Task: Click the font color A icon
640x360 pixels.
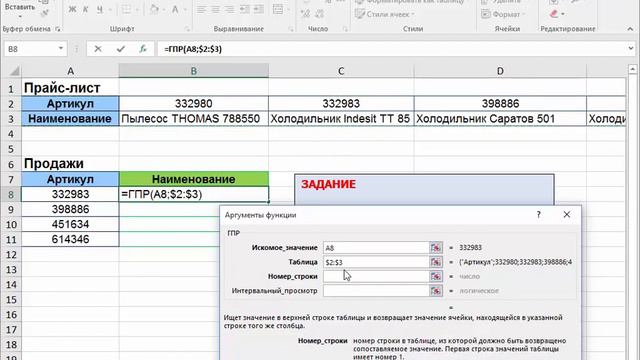Action: [175, 10]
